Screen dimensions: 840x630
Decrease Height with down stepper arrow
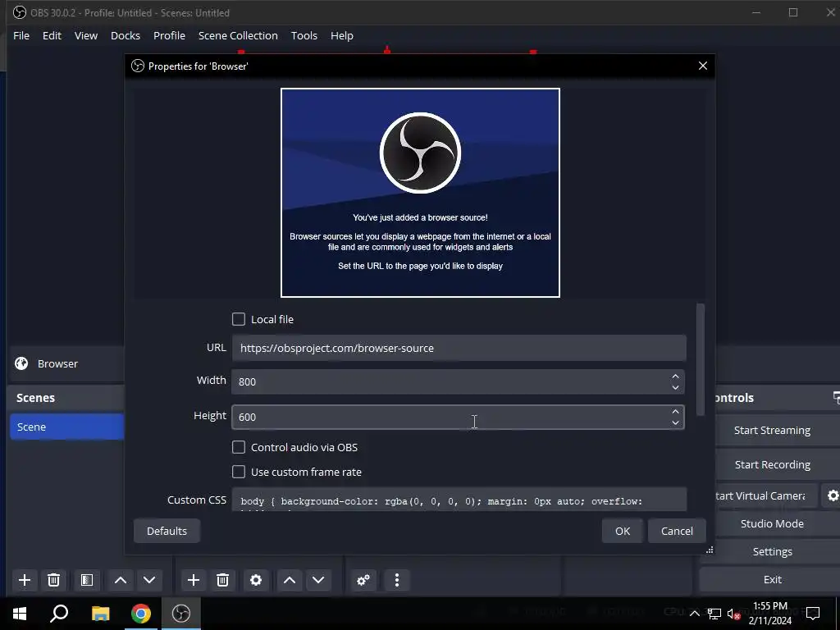676,422
